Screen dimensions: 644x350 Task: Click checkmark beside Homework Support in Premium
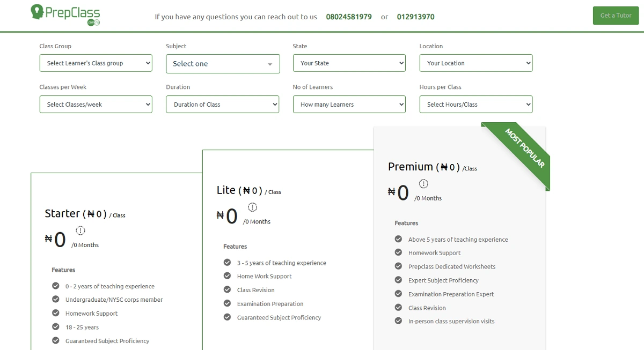click(398, 252)
